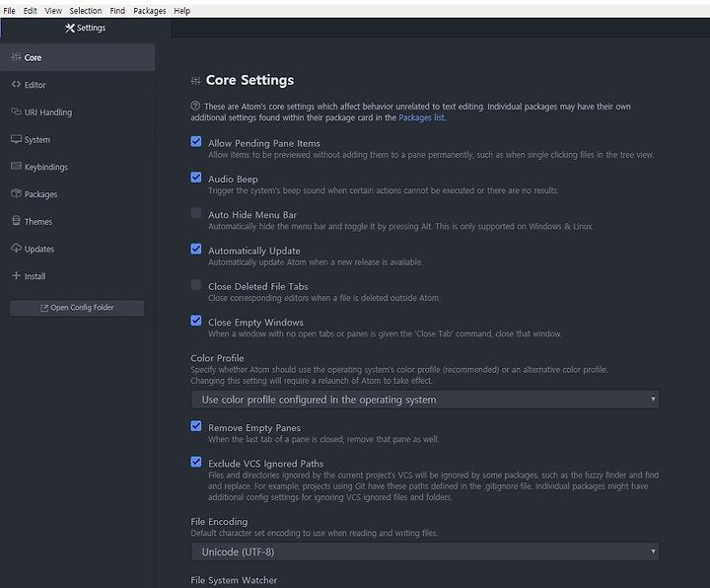Follow the Packages list link

tap(421, 117)
